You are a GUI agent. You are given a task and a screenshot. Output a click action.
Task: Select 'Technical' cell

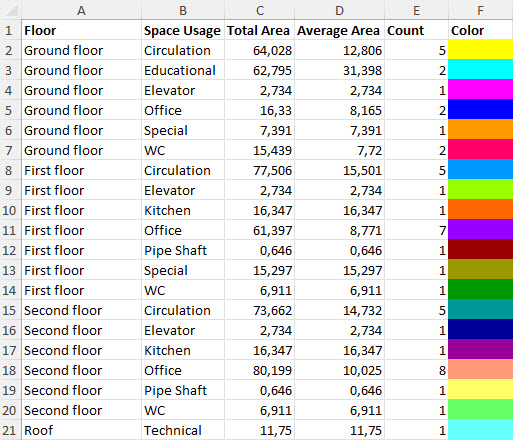183,430
